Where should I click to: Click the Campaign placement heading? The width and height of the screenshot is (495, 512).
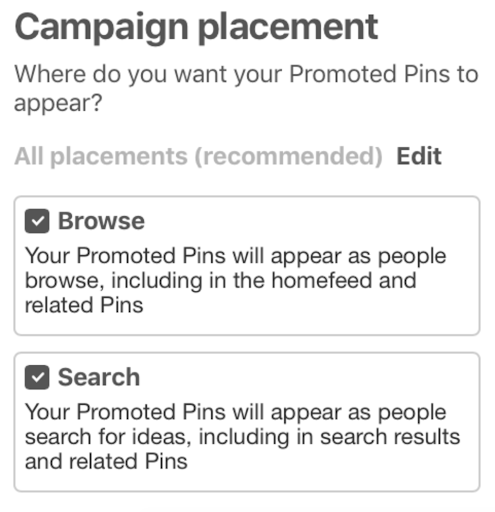(x=196, y=28)
